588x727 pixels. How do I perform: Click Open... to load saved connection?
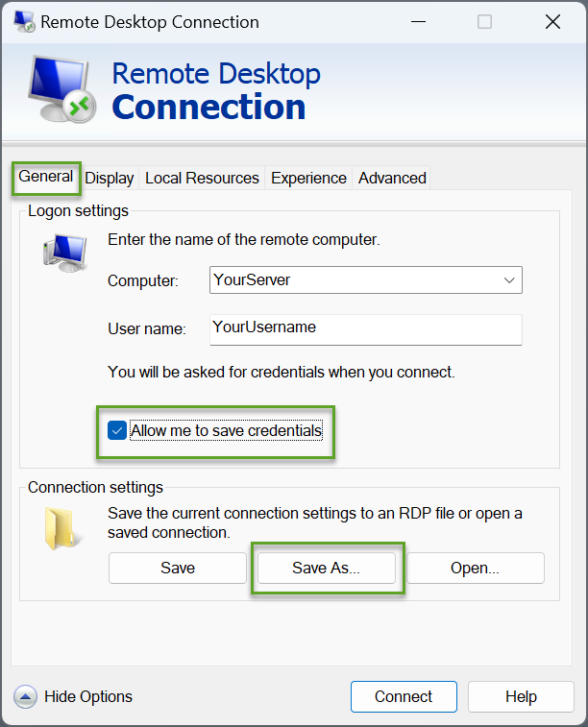476,568
